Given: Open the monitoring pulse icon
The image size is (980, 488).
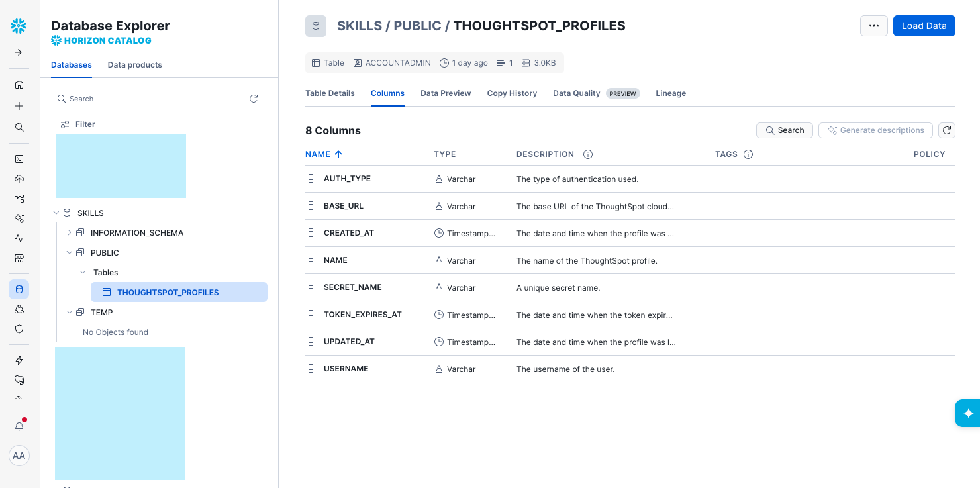Looking at the screenshot, I should point(19,238).
